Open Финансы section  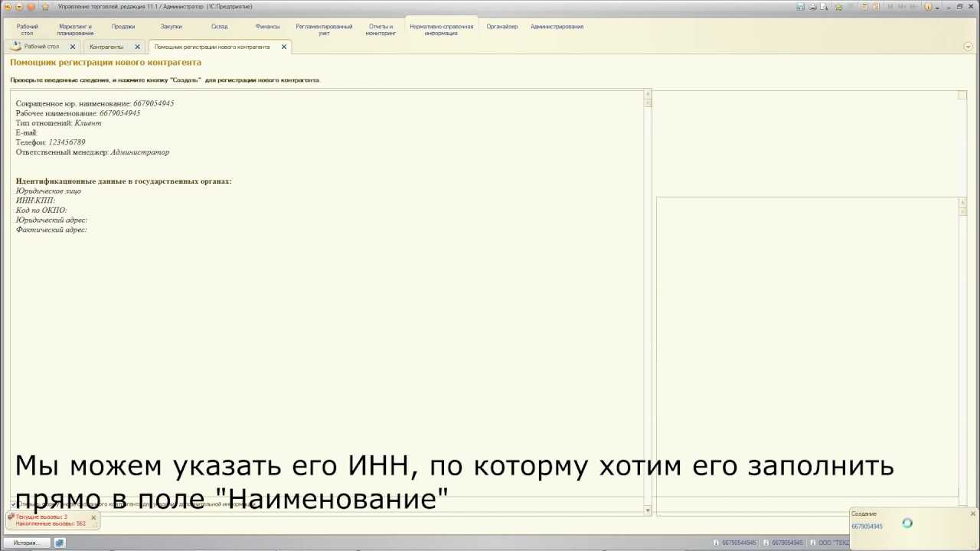(x=268, y=27)
